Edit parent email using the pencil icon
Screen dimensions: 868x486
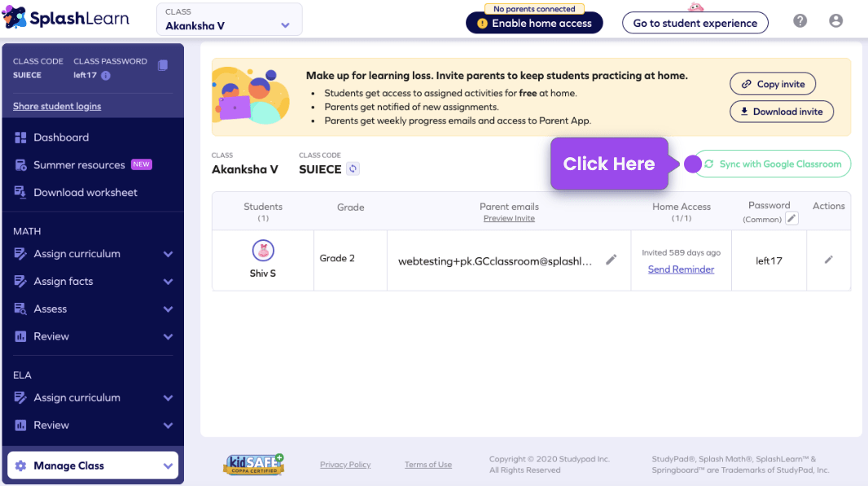tap(613, 260)
